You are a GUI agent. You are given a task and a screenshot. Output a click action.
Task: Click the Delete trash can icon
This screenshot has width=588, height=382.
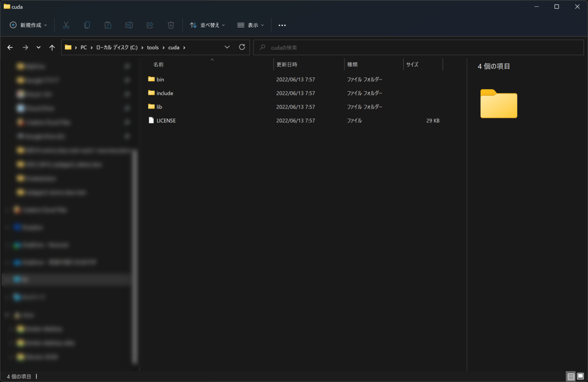(171, 25)
